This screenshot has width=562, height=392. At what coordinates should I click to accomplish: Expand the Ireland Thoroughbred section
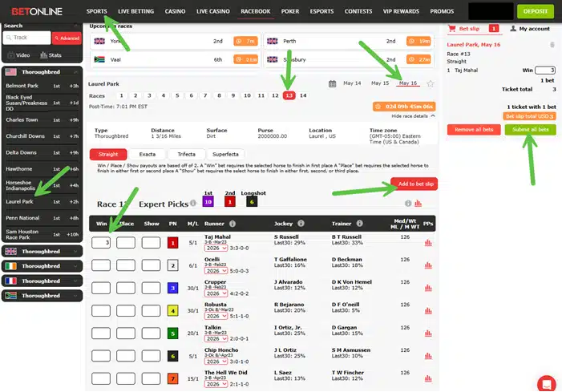42,266
